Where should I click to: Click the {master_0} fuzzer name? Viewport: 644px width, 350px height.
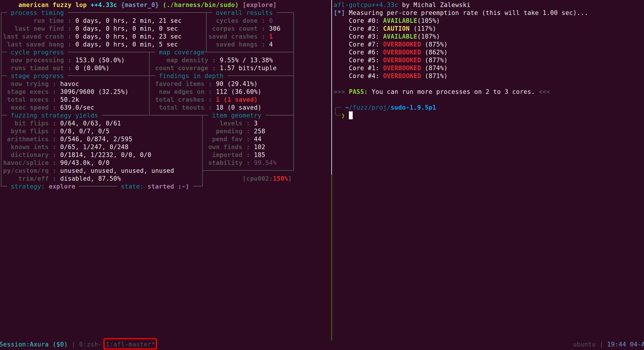coord(140,5)
